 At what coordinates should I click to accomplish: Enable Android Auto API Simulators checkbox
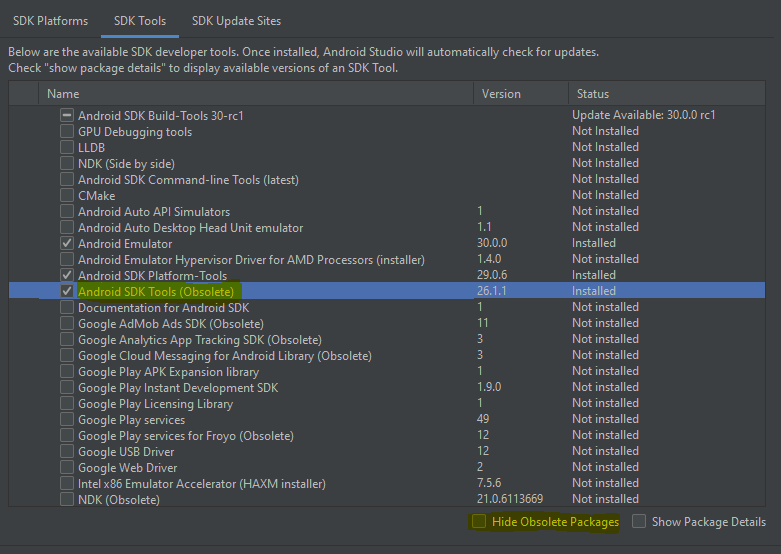67,211
